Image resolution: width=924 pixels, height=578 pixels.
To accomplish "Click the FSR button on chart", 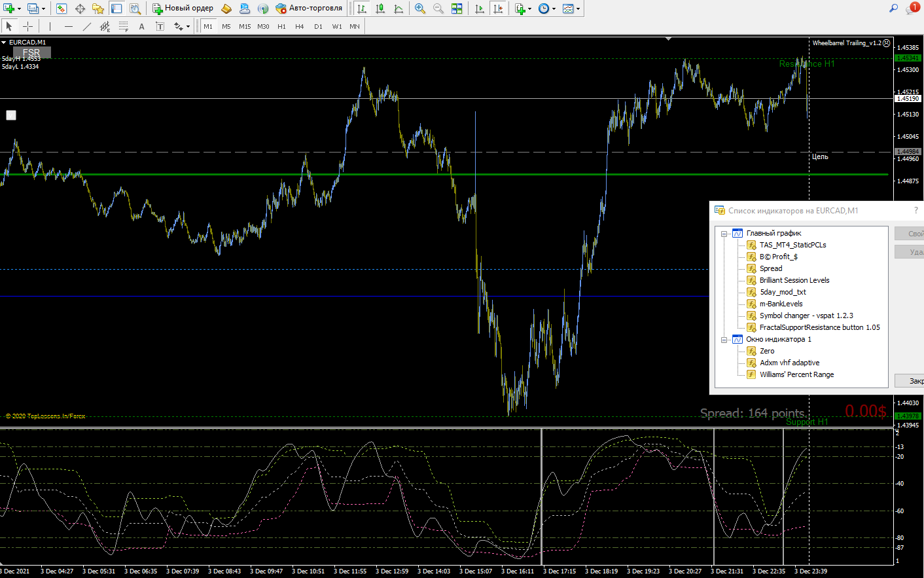I will click(31, 52).
